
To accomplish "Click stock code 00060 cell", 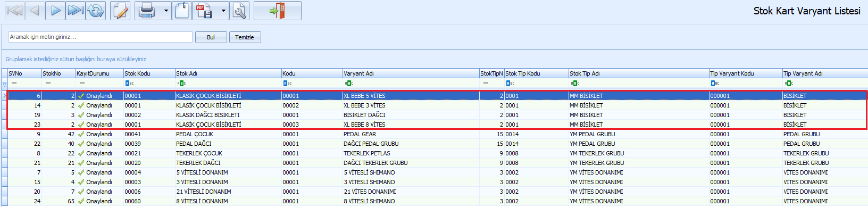I will click(x=149, y=201).
